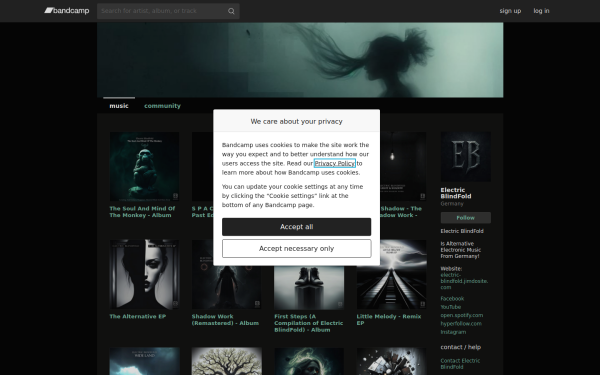Open the Wide Land album cover
600x375 pixels.
[144, 361]
